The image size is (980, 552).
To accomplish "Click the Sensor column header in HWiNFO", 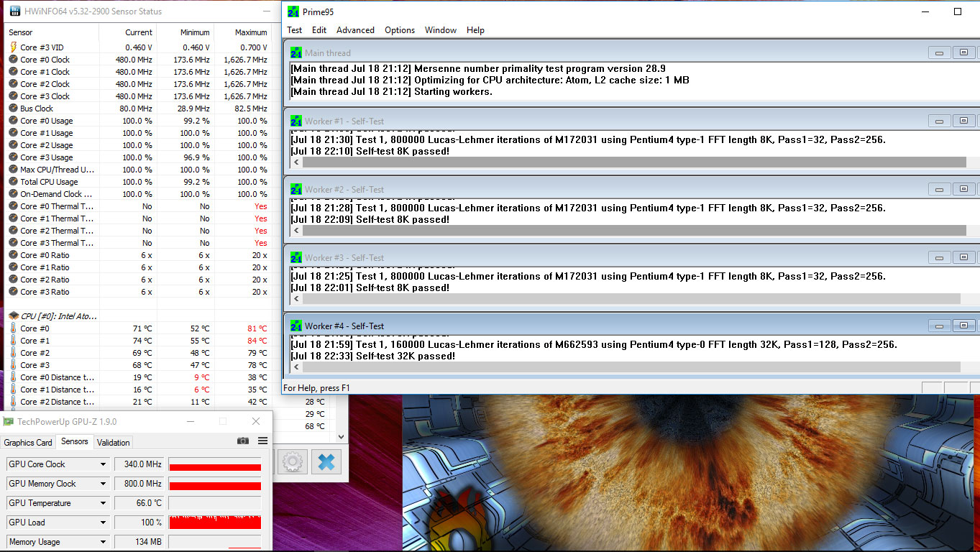I will point(52,32).
